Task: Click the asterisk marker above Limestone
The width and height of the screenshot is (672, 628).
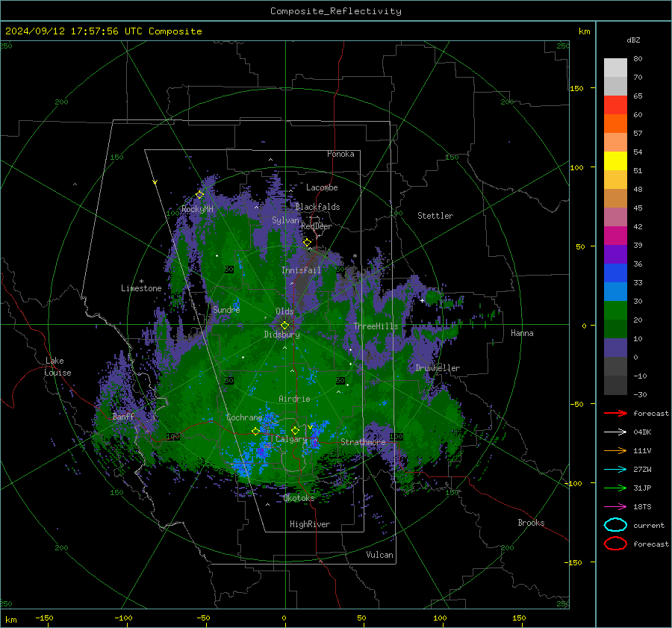Action: point(141,282)
